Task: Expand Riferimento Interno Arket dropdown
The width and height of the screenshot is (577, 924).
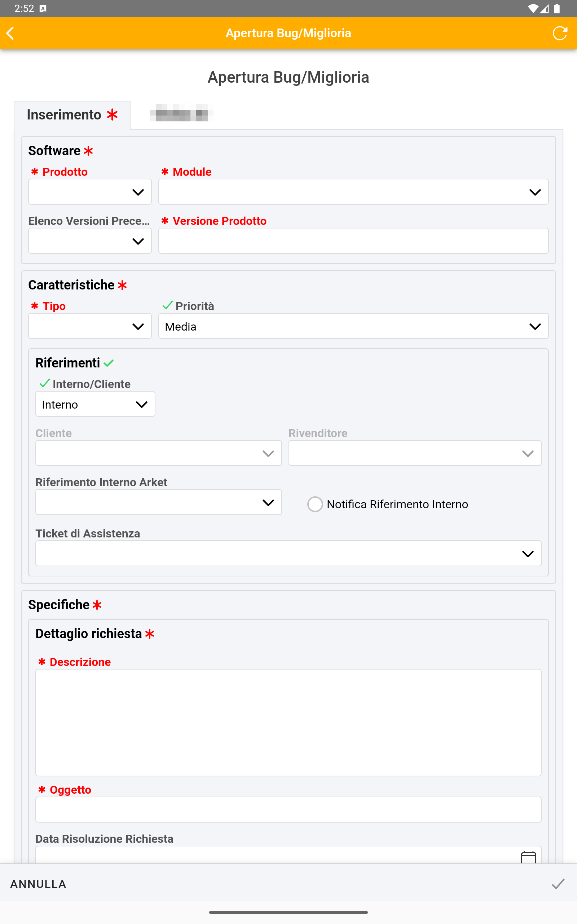Action: click(158, 502)
